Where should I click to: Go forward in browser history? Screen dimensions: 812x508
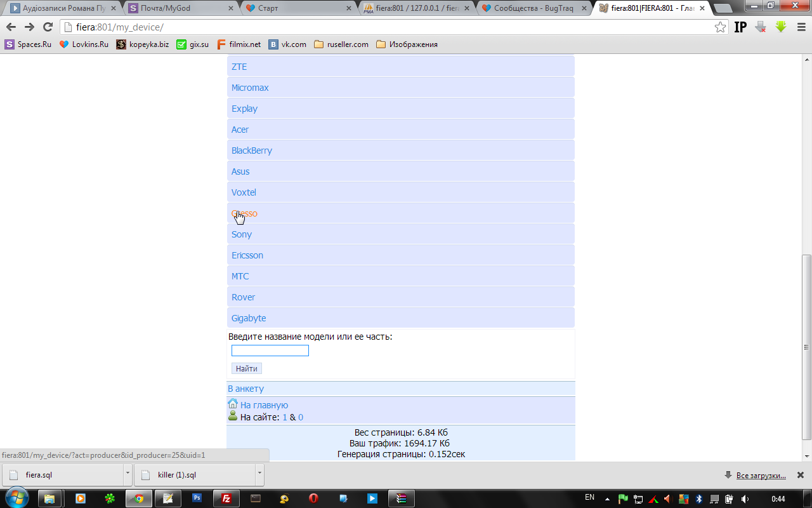[29, 27]
